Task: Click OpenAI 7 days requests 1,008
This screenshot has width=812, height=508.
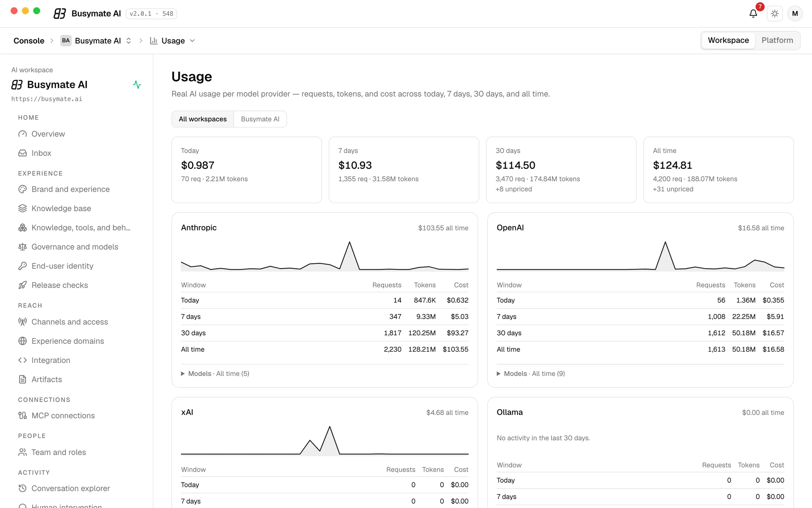Action: pyautogui.click(x=717, y=317)
